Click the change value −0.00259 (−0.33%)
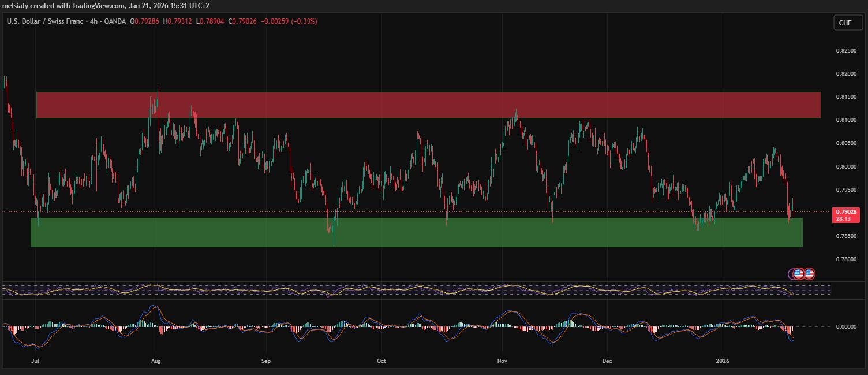This screenshot has width=868, height=375. pos(289,21)
